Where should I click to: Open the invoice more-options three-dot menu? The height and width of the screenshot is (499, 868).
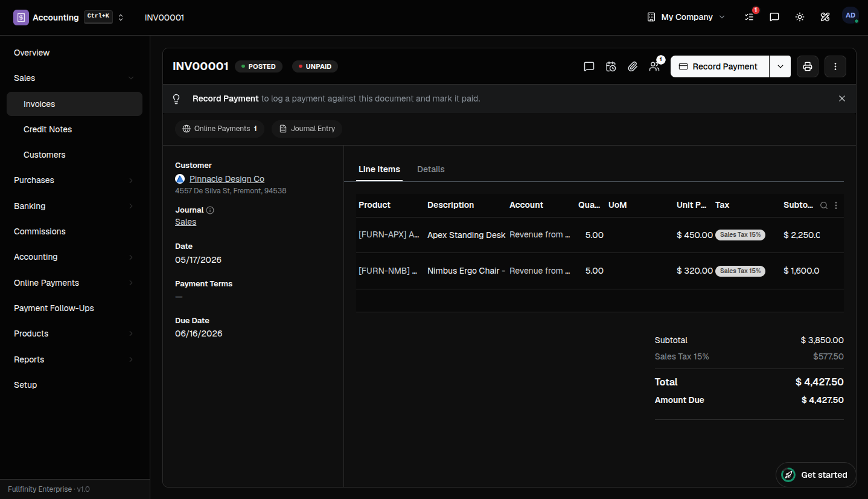pyautogui.click(x=835, y=66)
